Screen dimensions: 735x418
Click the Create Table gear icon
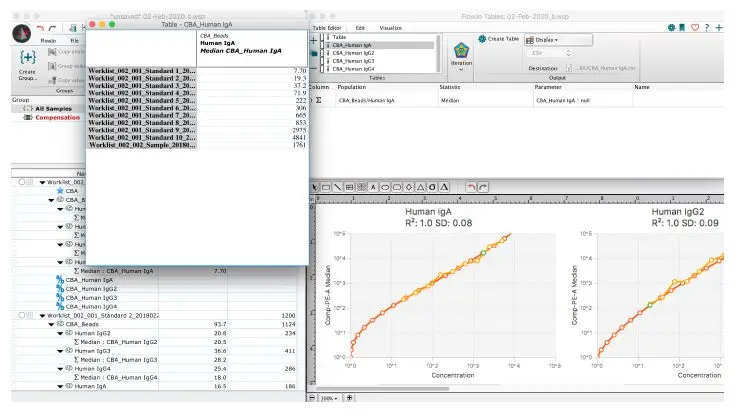(x=482, y=37)
